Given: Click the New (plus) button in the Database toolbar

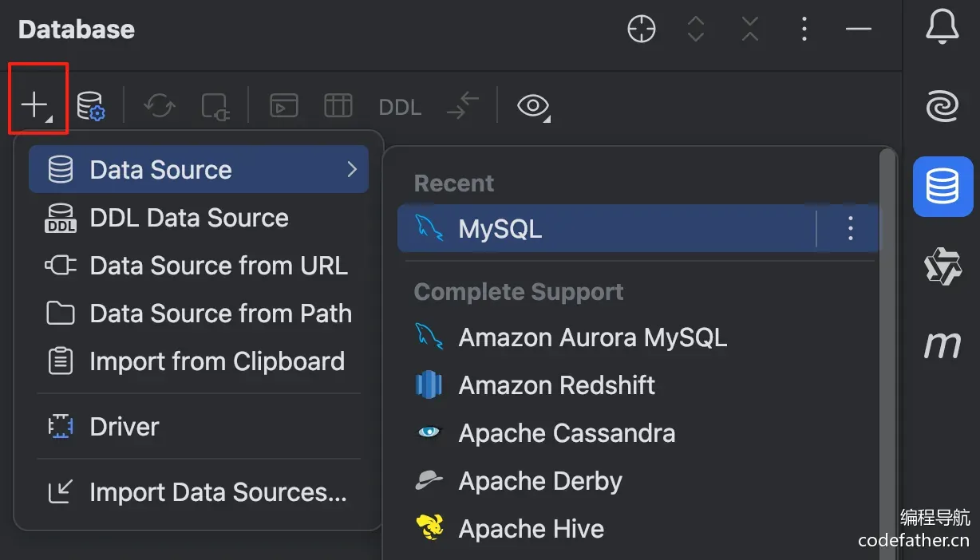Looking at the screenshot, I should (37, 105).
